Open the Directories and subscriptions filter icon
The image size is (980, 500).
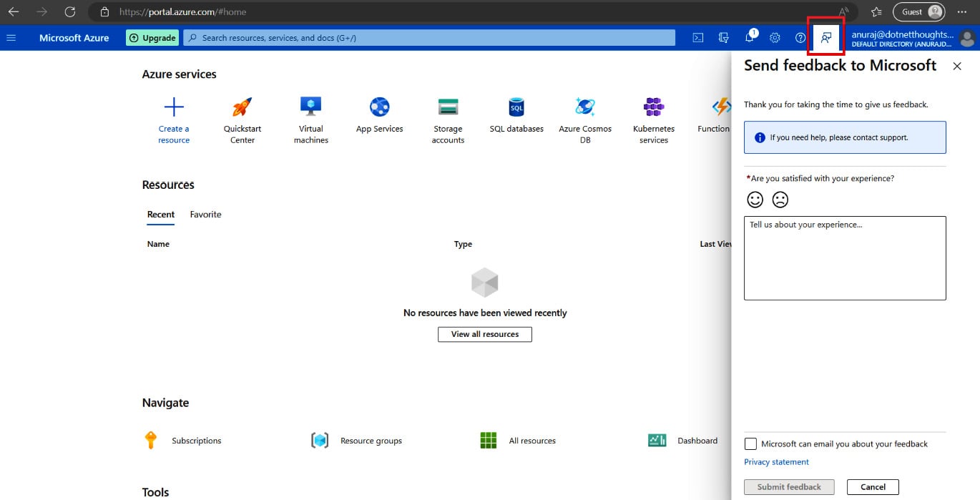pos(724,38)
